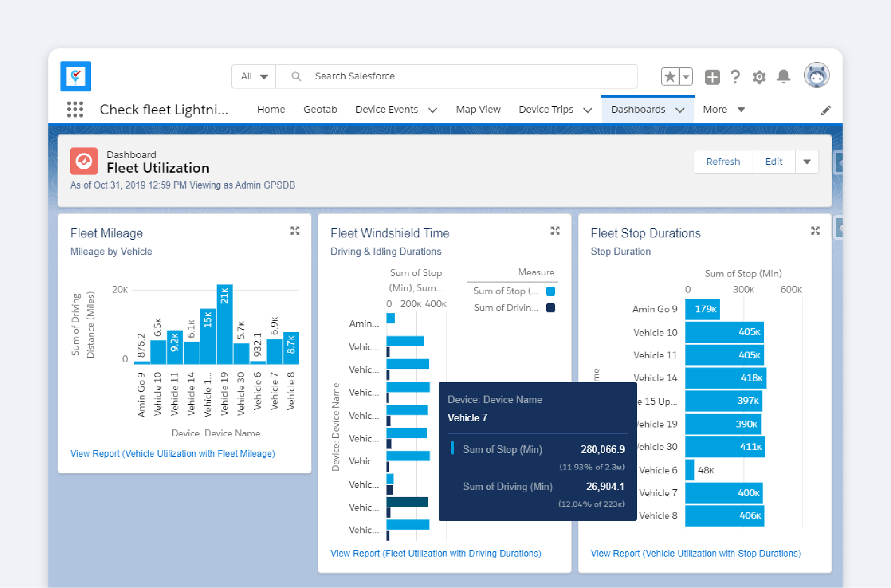Toggle this dashboard as a favorite star
Image resolution: width=891 pixels, height=588 pixels.
(x=670, y=76)
